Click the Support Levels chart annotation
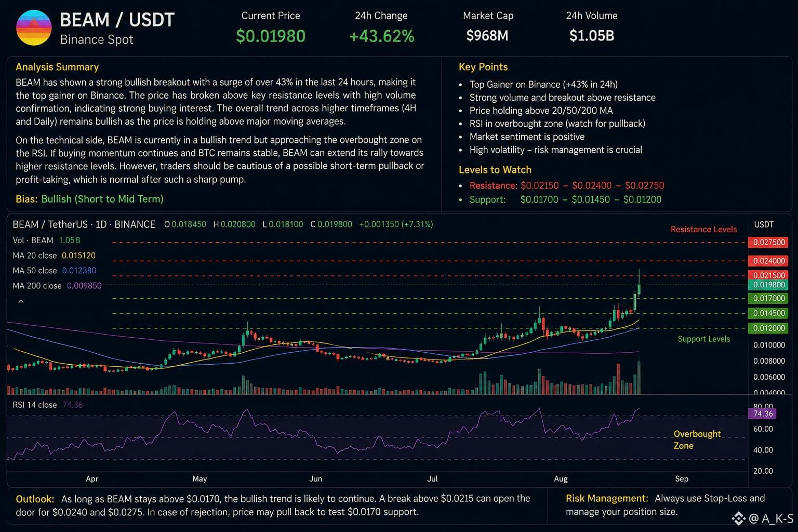798x532 pixels. point(704,339)
